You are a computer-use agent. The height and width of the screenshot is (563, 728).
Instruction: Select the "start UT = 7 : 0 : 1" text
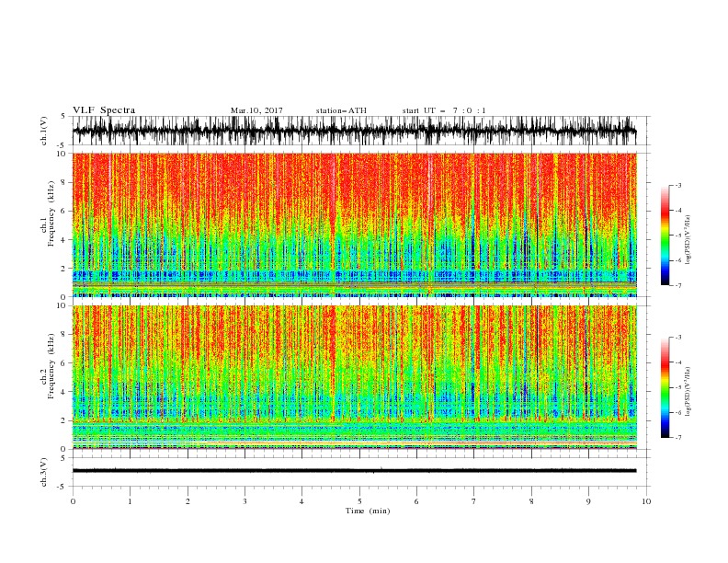click(444, 110)
